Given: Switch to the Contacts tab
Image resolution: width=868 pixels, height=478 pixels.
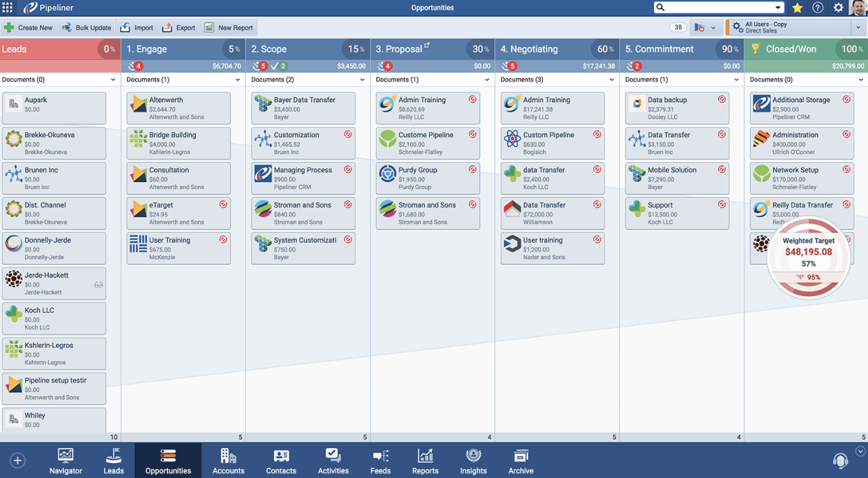Looking at the screenshot, I should pos(281,460).
